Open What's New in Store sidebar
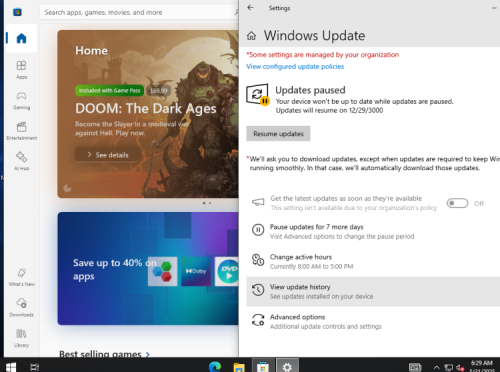The image size is (500, 372). tap(21, 277)
